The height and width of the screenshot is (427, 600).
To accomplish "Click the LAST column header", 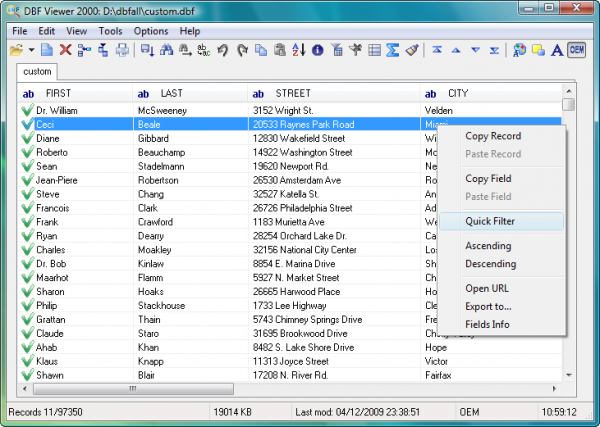I will pyautogui.click(x=174, y=93).
